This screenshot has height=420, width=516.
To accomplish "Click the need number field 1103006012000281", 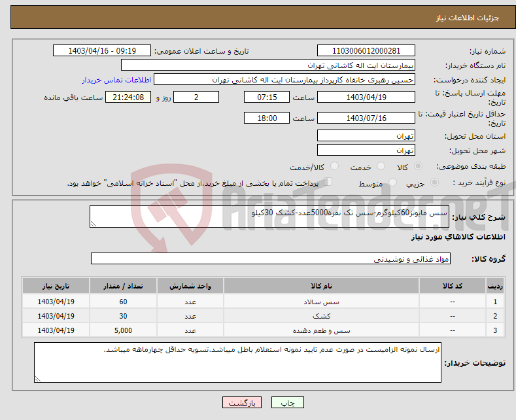I will coord(366,50).
